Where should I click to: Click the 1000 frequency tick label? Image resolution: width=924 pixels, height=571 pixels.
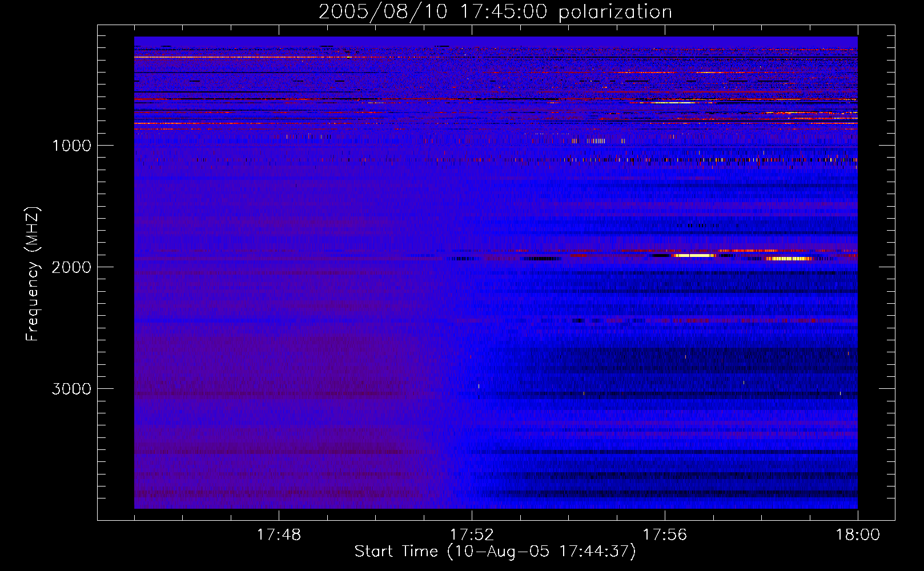pyautogui.click(x=71, y=146)
